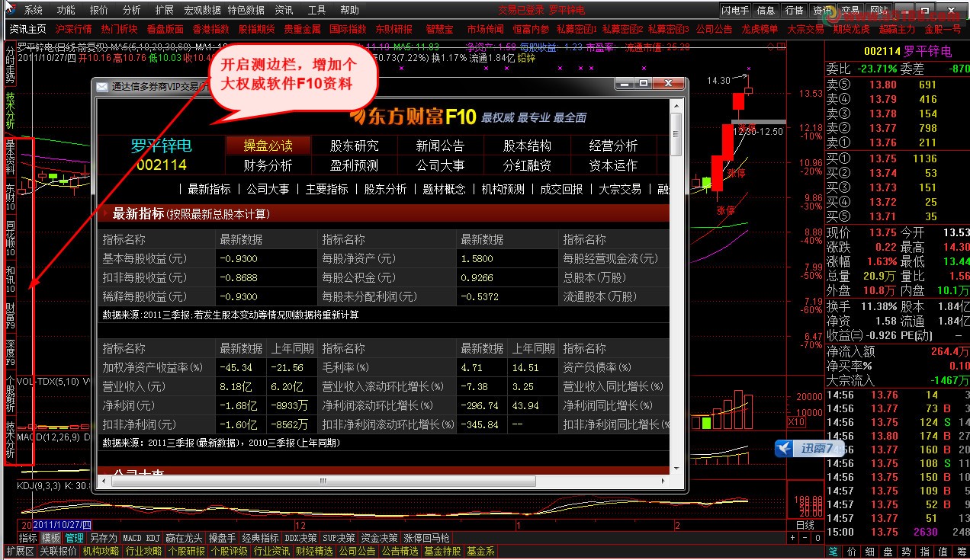Open the 期货龙虎 link
The height and width of the screenshot is (560, 970).
tap(851, 29)
